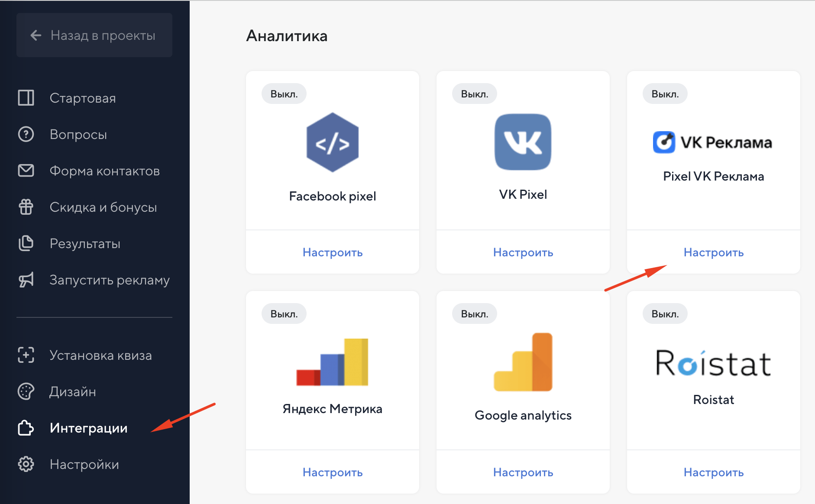This screenshot has height=504, width=815.
Task: Click Настроить under VK Pixel
Action: [523, 252]
